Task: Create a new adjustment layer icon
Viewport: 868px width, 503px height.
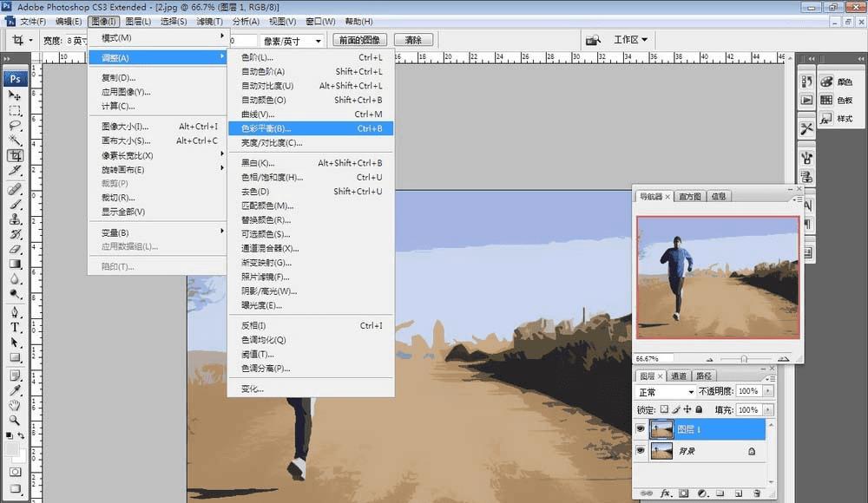Action: tap(702, 493)
